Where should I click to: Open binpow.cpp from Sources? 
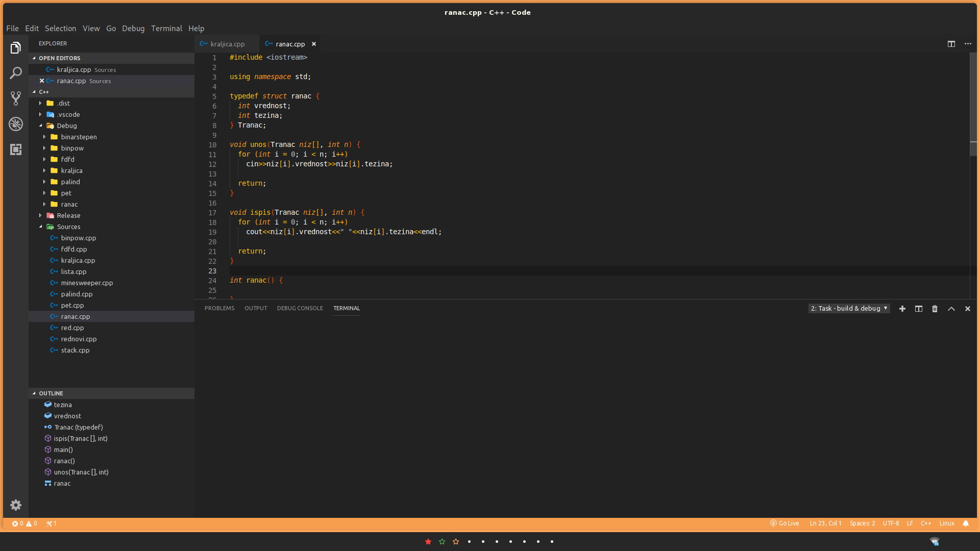[x=111, y=238]
